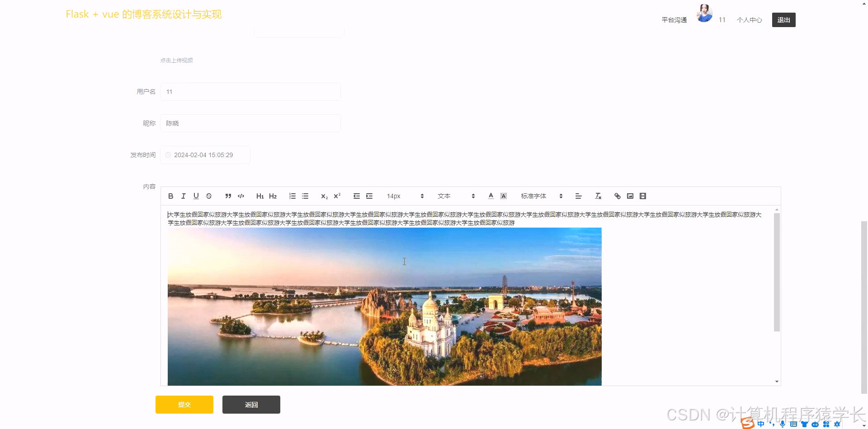Open the 发布时间 date time picker
Viewport: 868px width, 429px height.
[x=205, y=155]
